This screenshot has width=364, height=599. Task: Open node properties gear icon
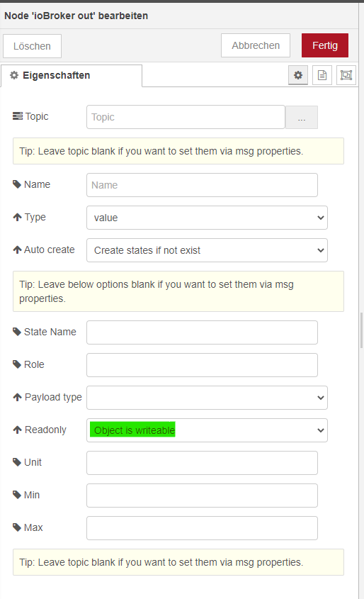point(298,75)
